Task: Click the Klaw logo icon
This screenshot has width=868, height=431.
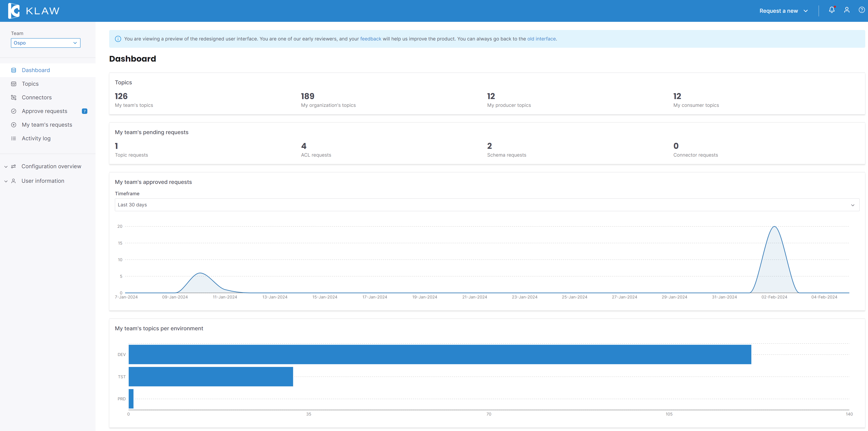Action: [x=14, y=11]
